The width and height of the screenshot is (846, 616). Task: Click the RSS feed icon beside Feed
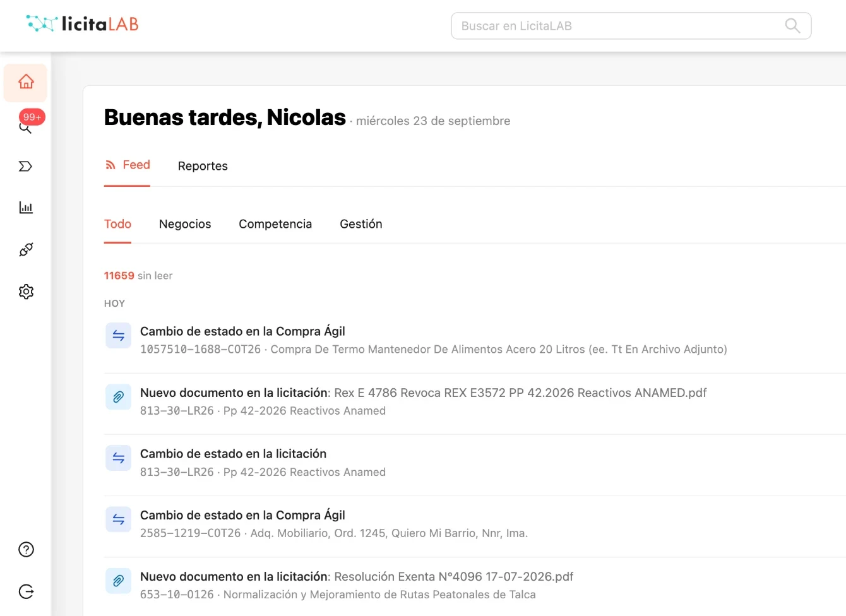(110, 165)
